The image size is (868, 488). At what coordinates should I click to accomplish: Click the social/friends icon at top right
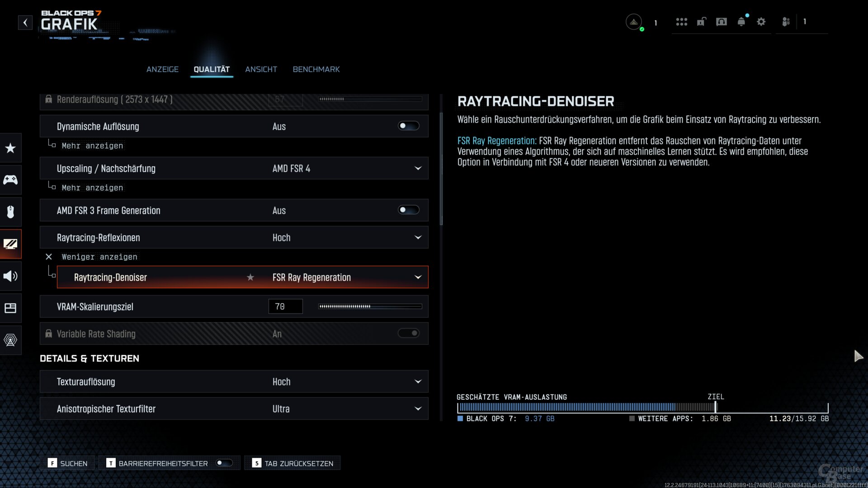(x=786, y=22)
